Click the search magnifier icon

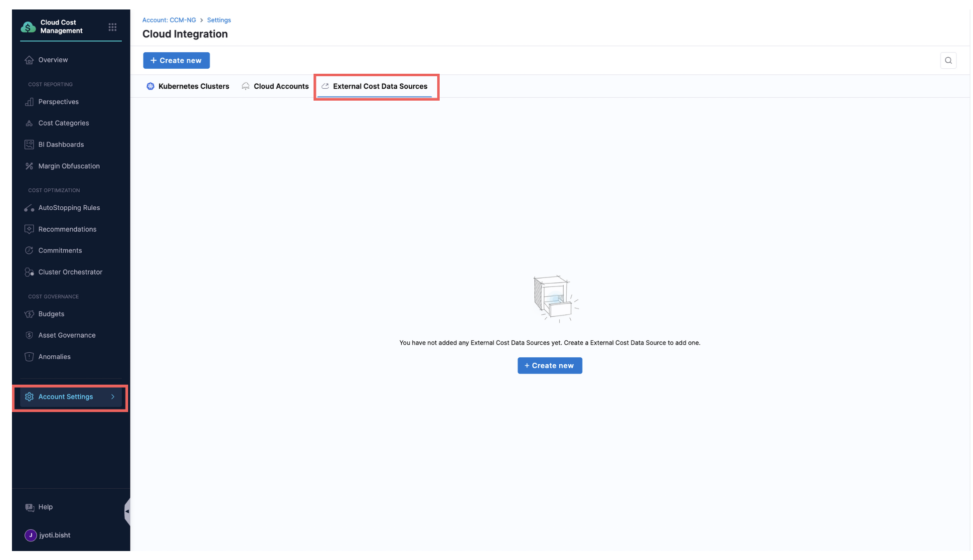tap(948, 60)
